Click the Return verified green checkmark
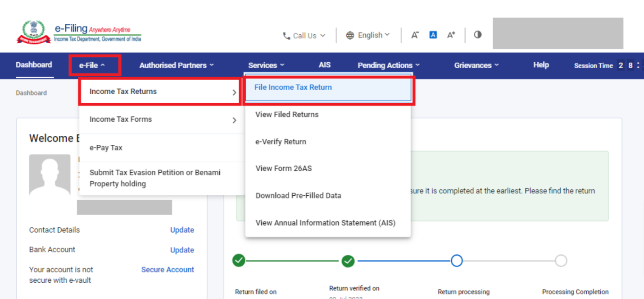 [x=348, y=261]
